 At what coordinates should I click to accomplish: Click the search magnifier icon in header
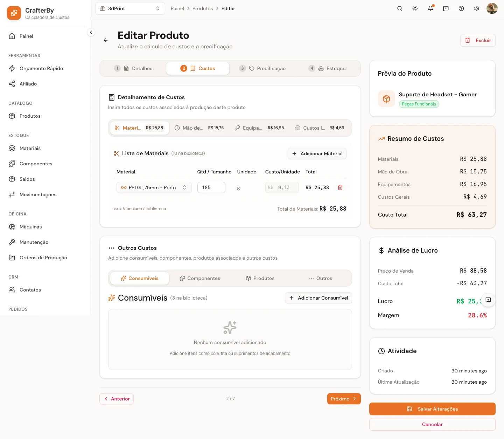400,8
